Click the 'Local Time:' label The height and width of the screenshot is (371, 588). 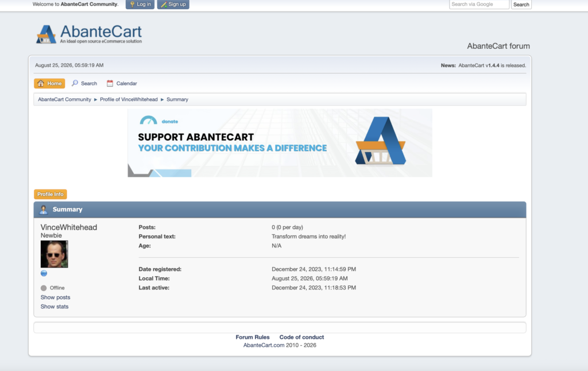(154, 279)
